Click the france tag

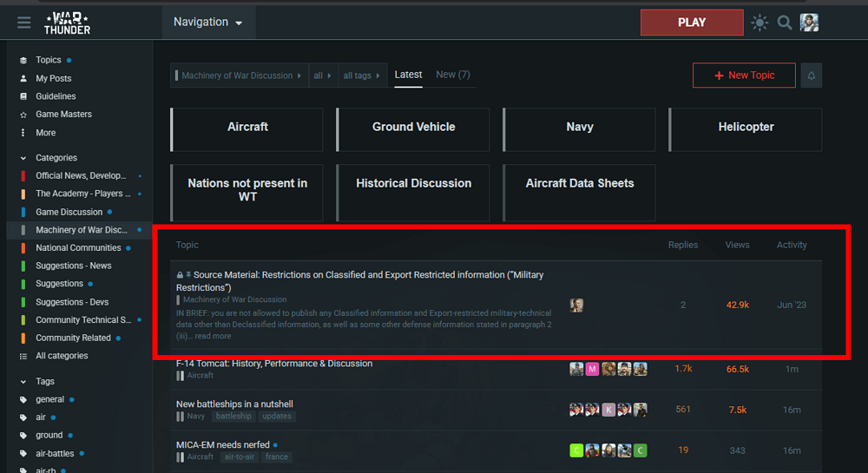(276, 457)
